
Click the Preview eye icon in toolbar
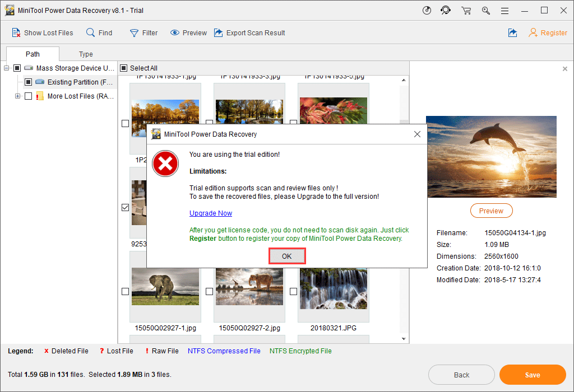tap(175, 32)
